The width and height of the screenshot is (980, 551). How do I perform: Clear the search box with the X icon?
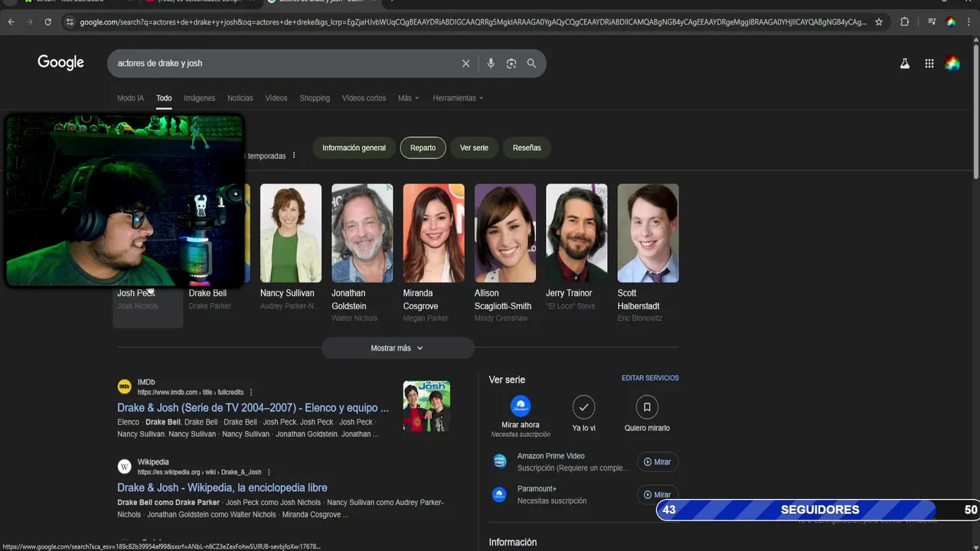tap(465, 64)
